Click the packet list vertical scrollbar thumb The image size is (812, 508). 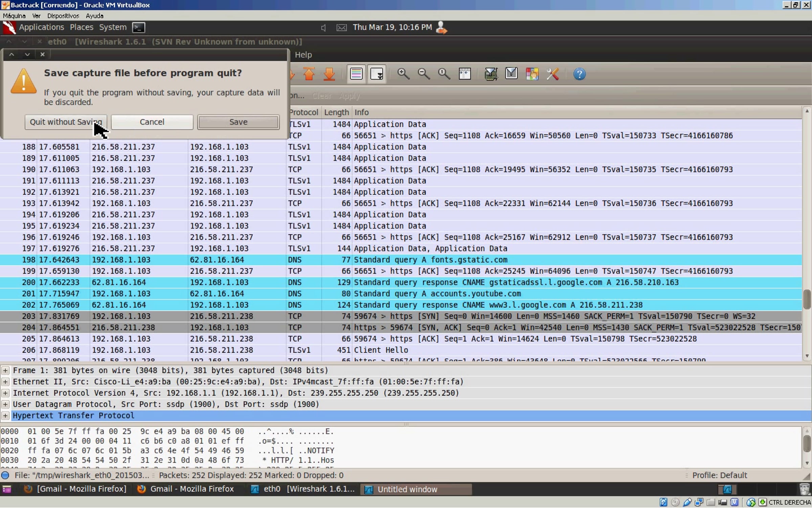tap(807, 299)
